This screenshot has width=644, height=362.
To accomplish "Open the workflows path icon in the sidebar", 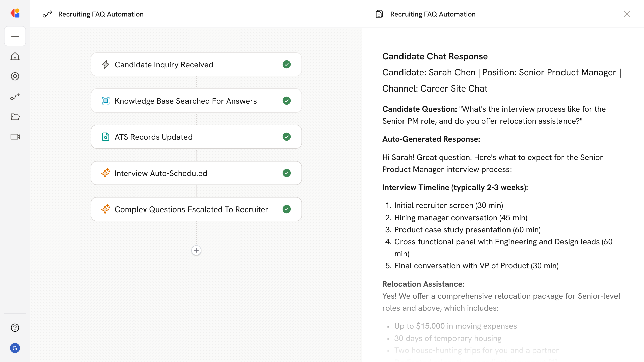I will coord(15,97).
